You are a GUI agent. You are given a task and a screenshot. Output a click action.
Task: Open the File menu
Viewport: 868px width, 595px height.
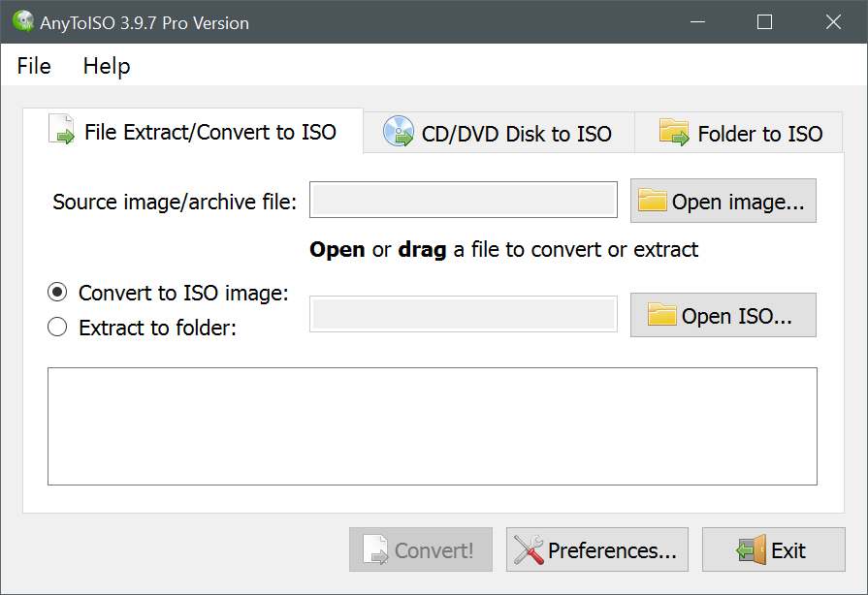tap(34, 66)
